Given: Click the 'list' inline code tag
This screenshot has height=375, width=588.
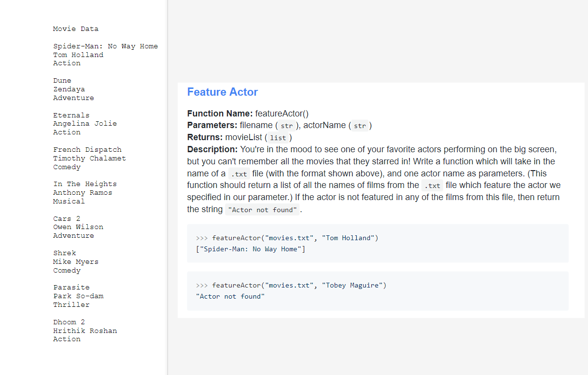Looking at the screenshot, I should [x=278, y=138].
